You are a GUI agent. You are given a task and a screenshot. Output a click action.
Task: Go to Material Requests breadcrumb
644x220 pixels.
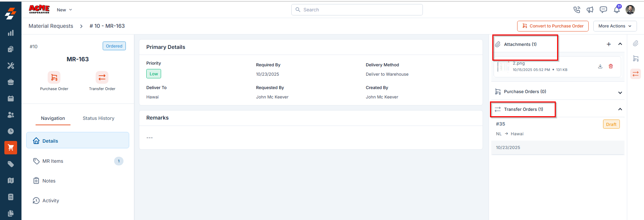(x=51, y=26)
